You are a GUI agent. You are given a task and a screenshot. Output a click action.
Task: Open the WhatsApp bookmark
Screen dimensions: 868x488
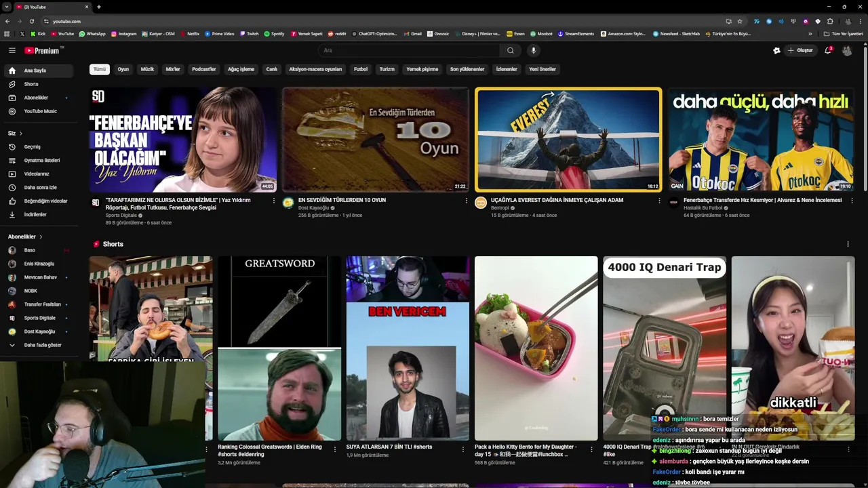(x=92, y=33)
